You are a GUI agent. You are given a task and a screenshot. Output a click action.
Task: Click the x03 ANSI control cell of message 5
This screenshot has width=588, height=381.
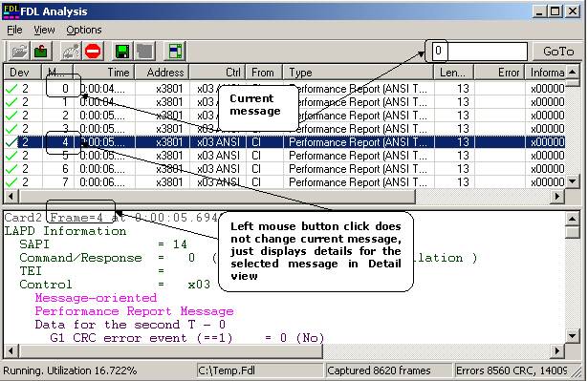(x=218, y=156)
